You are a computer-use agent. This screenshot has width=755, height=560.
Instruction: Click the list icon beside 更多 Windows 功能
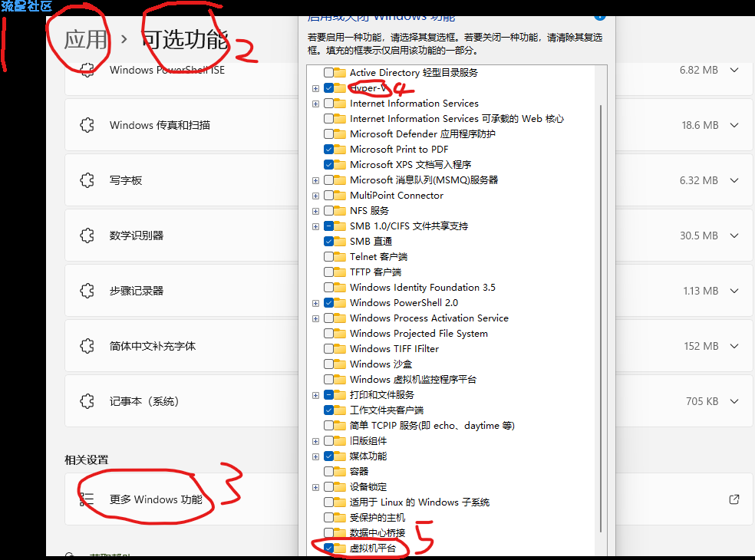(87, 499)
